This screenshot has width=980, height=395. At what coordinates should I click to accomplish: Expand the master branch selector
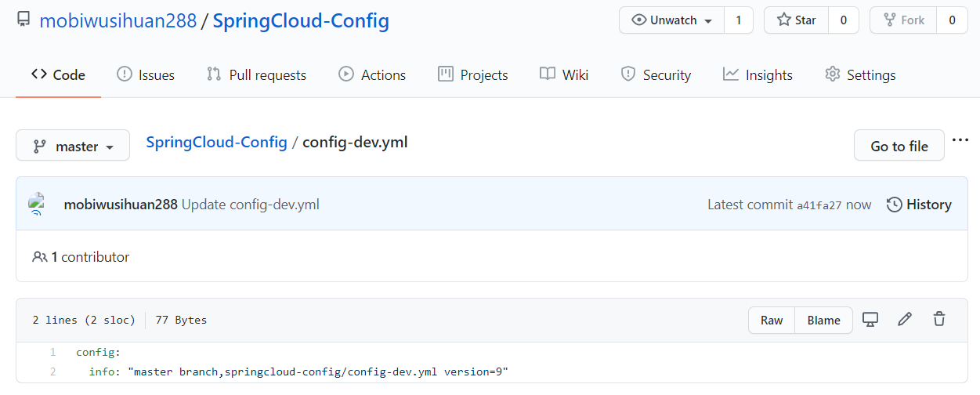tap(73, 146)
